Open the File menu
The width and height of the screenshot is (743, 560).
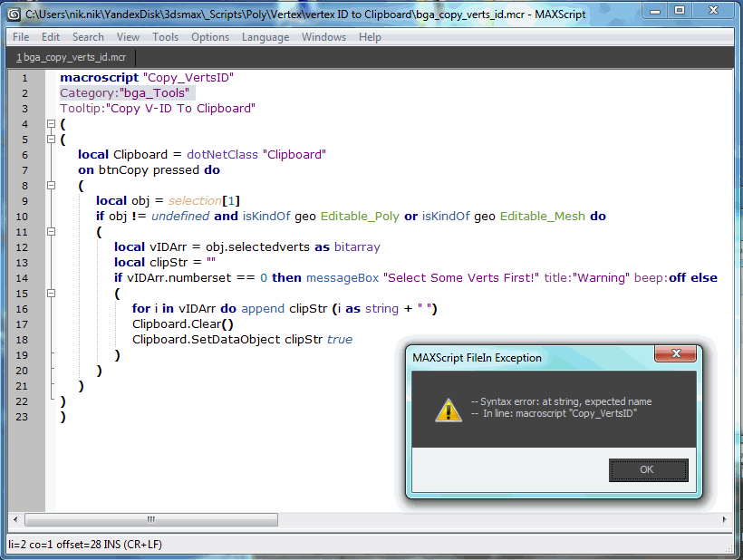[x=20, y=37]
